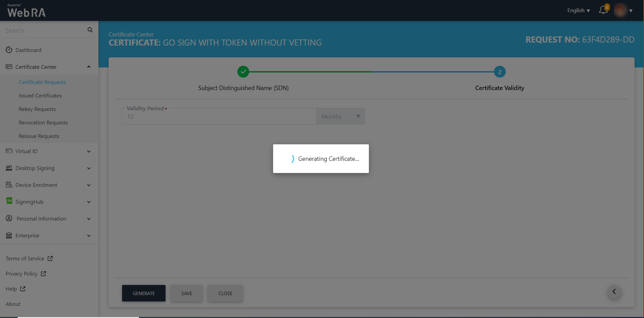Open Revocation Requests page
This screenshot has height=318, width=644.
coord(43,123)
